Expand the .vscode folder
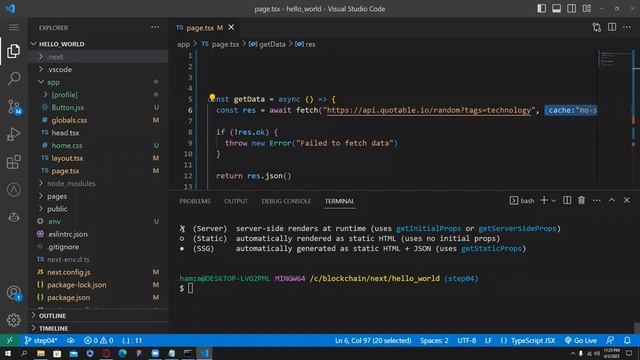 (x=98, y=69)
